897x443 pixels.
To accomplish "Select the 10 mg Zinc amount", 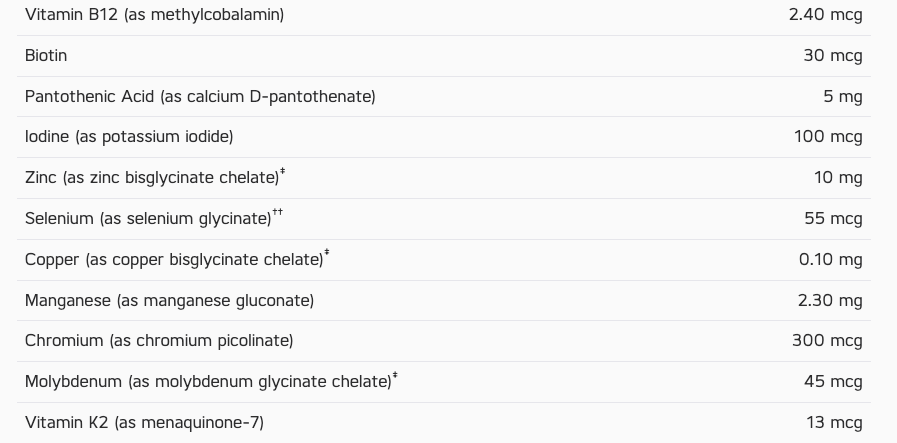I will coord(838,178).
